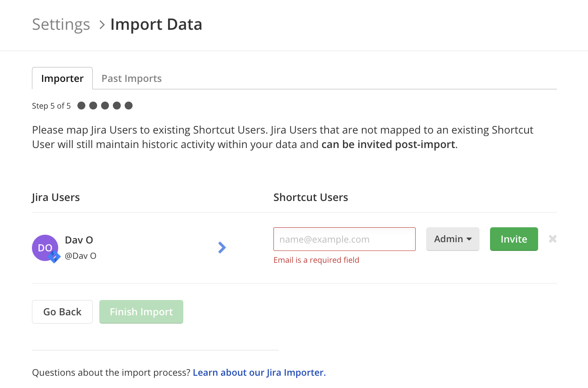Open the Learn about our Jira Importer link

click(x=259, y=373)
